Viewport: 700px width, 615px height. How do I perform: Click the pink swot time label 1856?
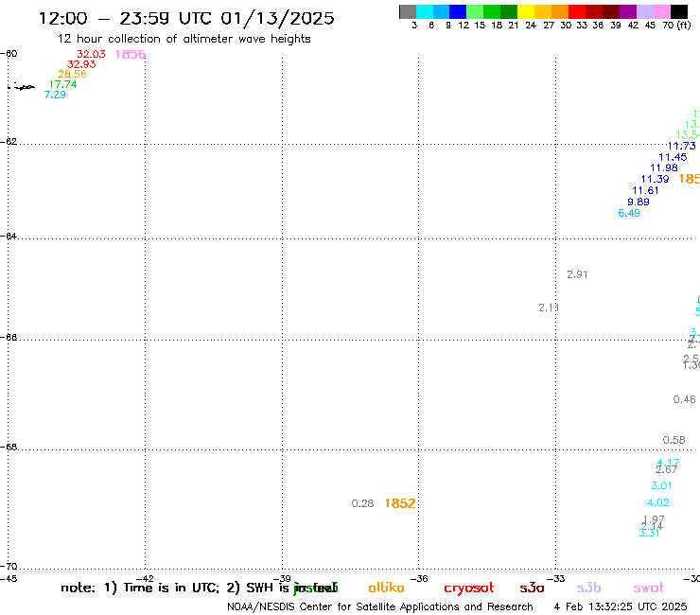(x=131, y=55)
